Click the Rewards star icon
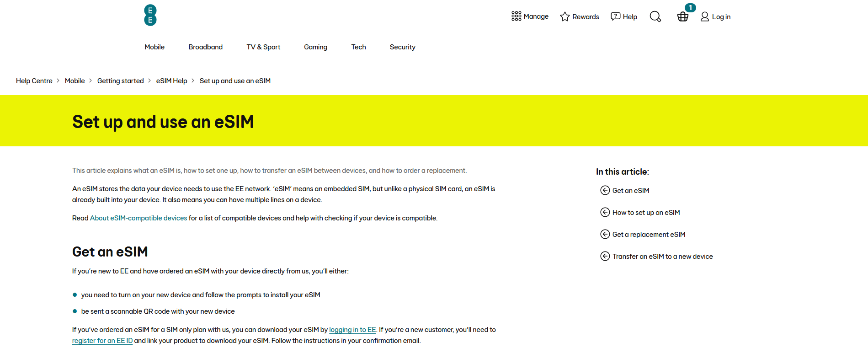Screen dimensions: 868x348 click(565, 16)
